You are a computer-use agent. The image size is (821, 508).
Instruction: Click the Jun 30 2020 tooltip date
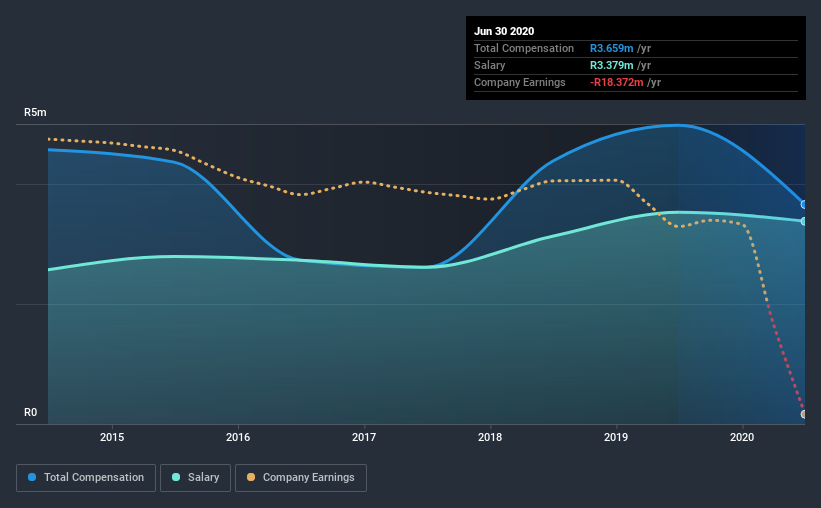[x=504, y=31]
